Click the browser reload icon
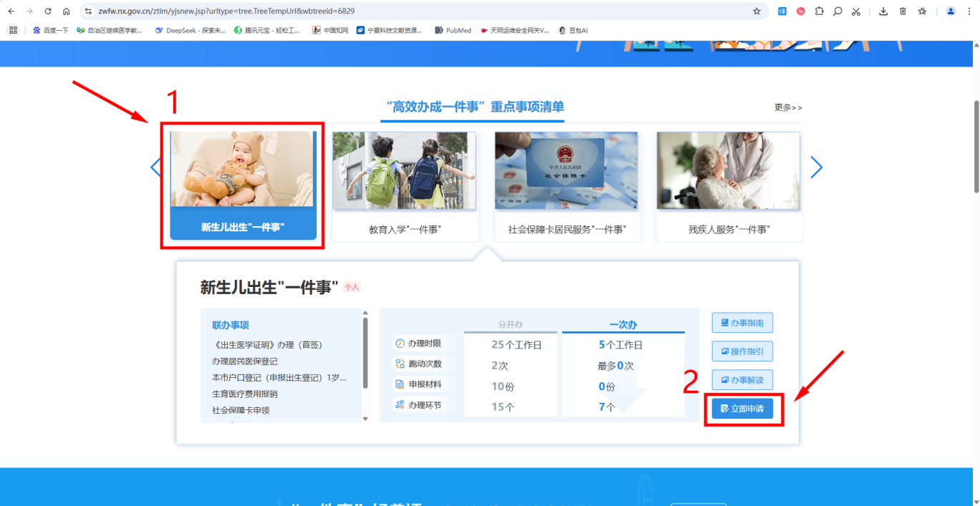 [x=48, y=11]
